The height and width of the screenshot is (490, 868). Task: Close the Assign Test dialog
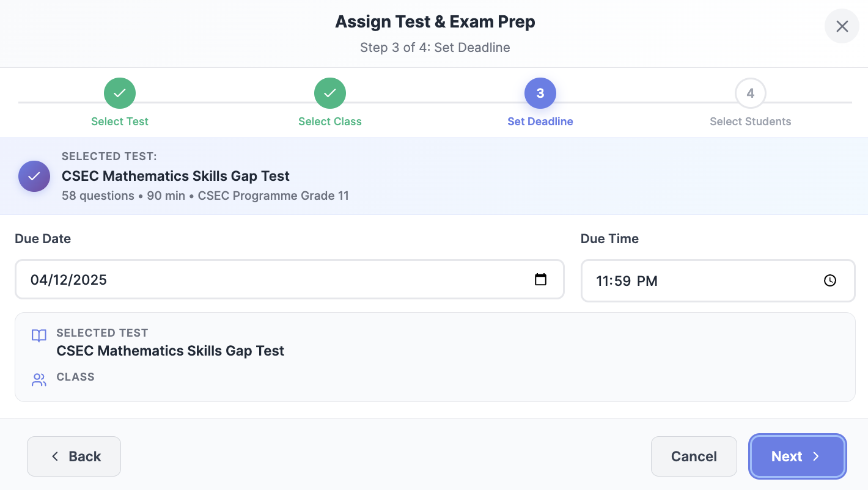pos(842,26)
